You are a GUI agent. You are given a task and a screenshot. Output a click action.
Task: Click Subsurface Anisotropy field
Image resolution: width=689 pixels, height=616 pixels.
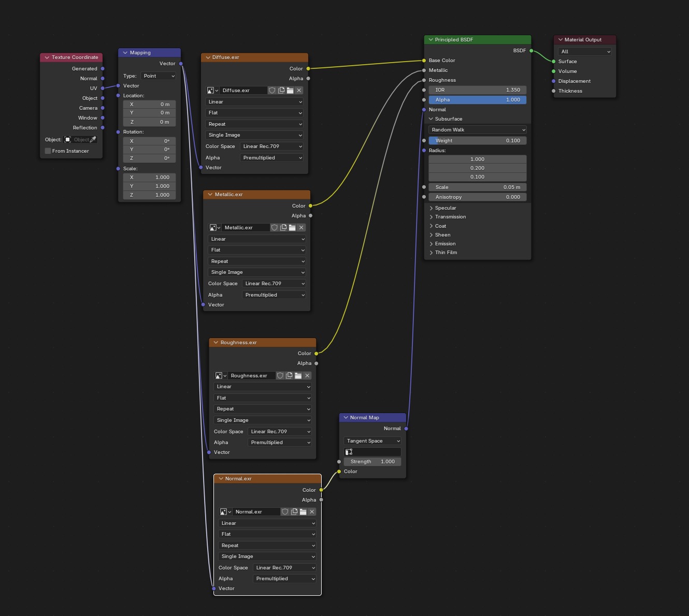click(478, 197)
